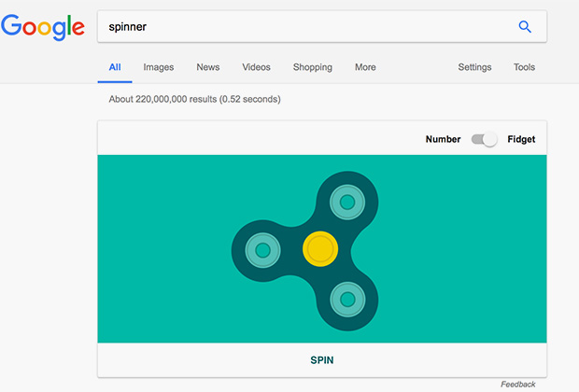The image size is (579, 392).
Task: Select the Fidget mode label
Action: point(521,139)
